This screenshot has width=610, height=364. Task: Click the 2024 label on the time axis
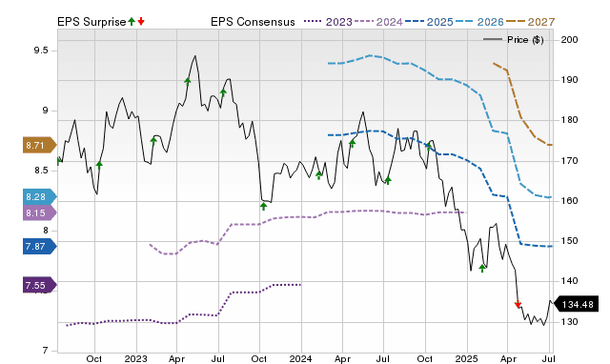point(301,358)
